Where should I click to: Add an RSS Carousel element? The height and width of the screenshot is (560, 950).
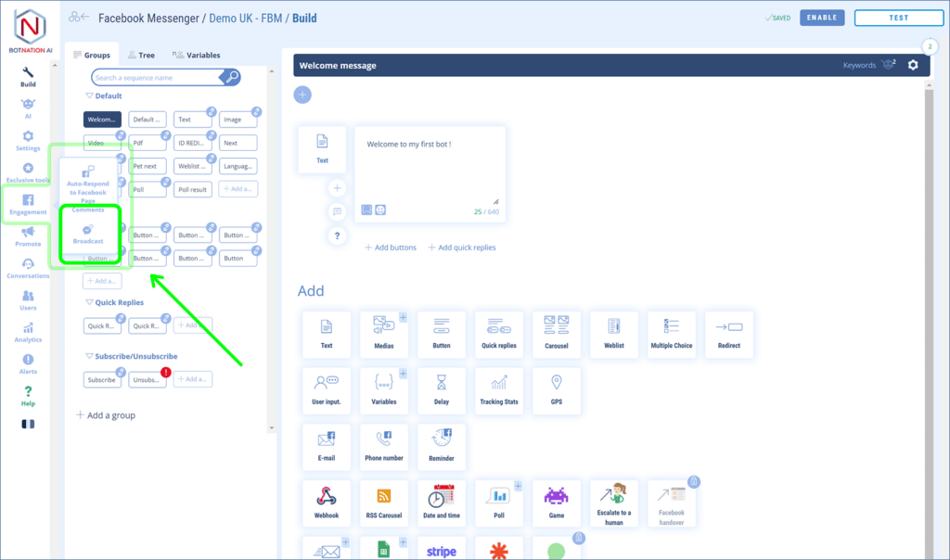[384, 503]
